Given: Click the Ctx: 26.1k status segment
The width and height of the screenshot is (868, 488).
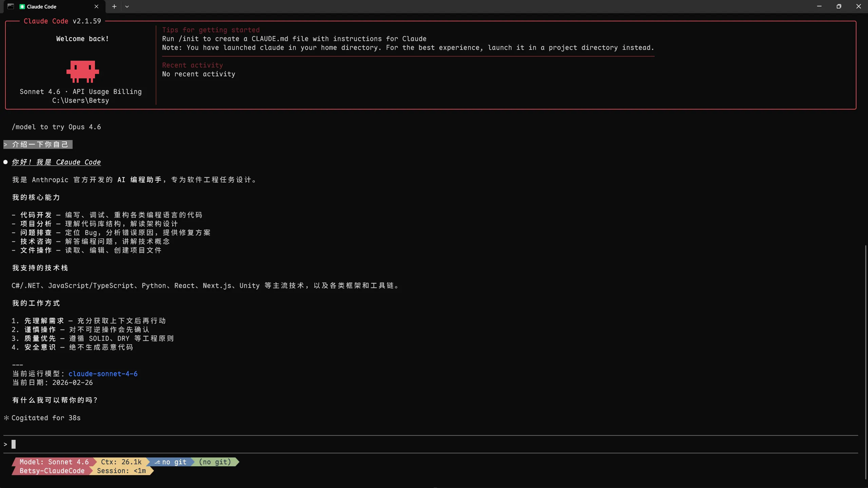Looking at the screenshot, I should point(121,462).
